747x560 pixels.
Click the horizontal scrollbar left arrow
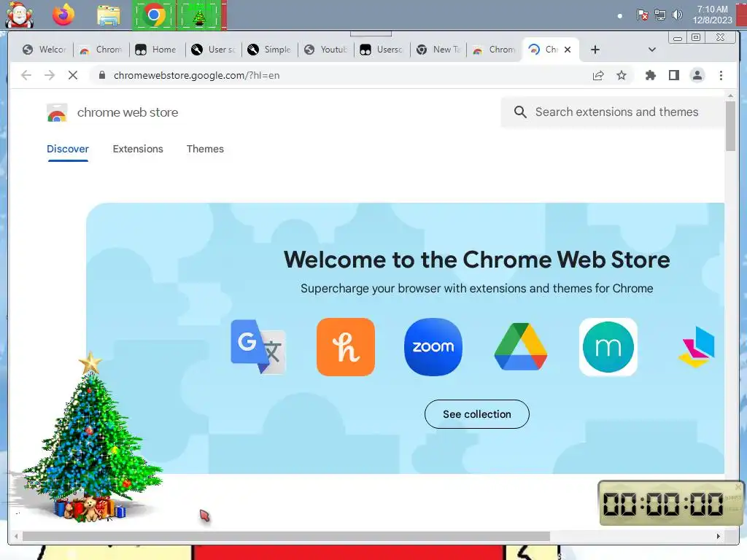16,536
